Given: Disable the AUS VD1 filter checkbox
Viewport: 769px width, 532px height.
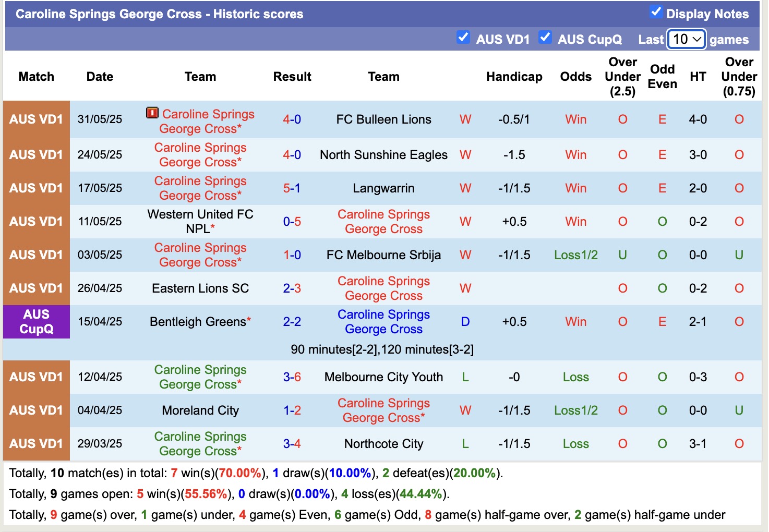Looking at the screenshot, I should (x=463, y=37).
